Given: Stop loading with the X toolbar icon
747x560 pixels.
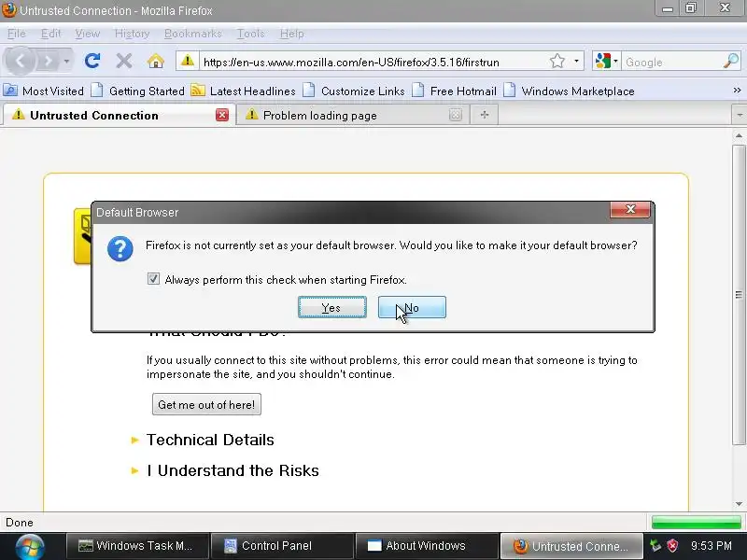Looking at the screenshot, I should (x=124, y=61).
